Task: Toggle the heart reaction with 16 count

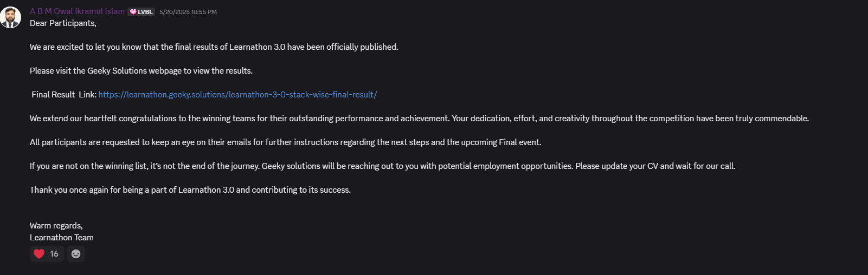Action: click(x=47, y=254)
